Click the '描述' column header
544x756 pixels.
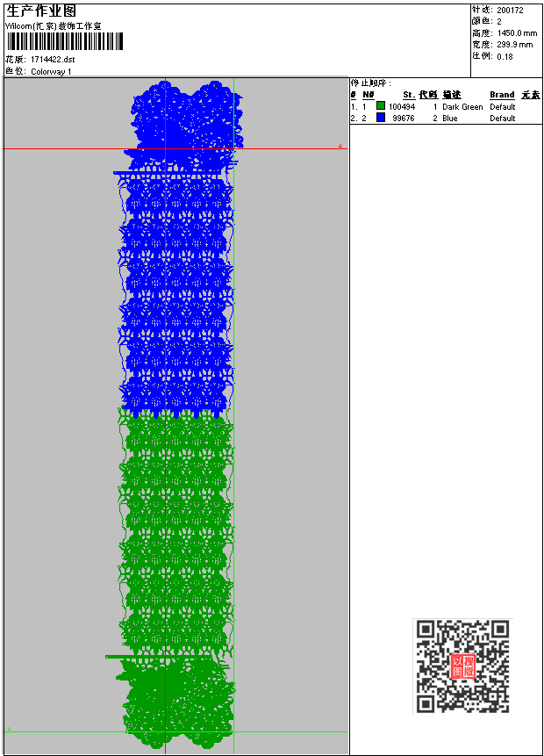452,95
